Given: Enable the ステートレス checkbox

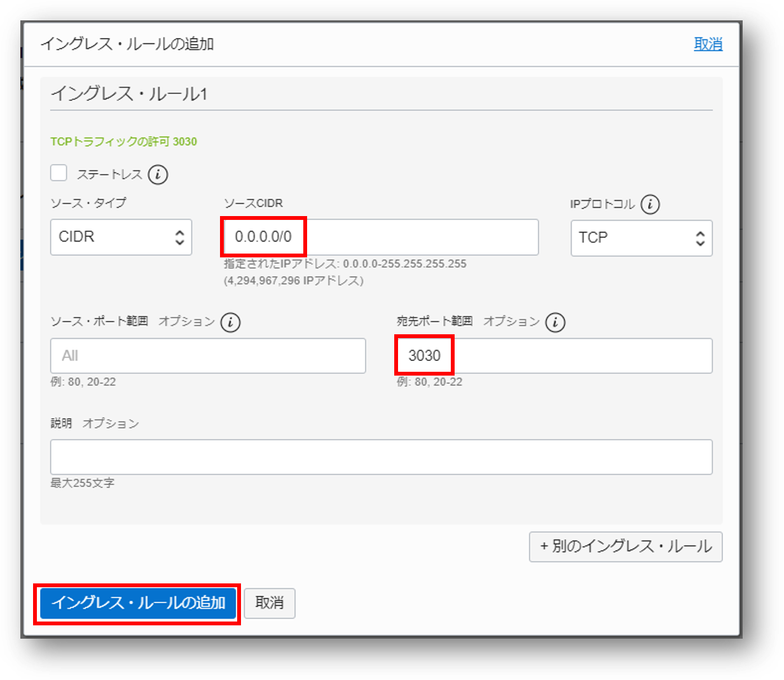Looking at the screenshot, I should (x=58, y=173).
